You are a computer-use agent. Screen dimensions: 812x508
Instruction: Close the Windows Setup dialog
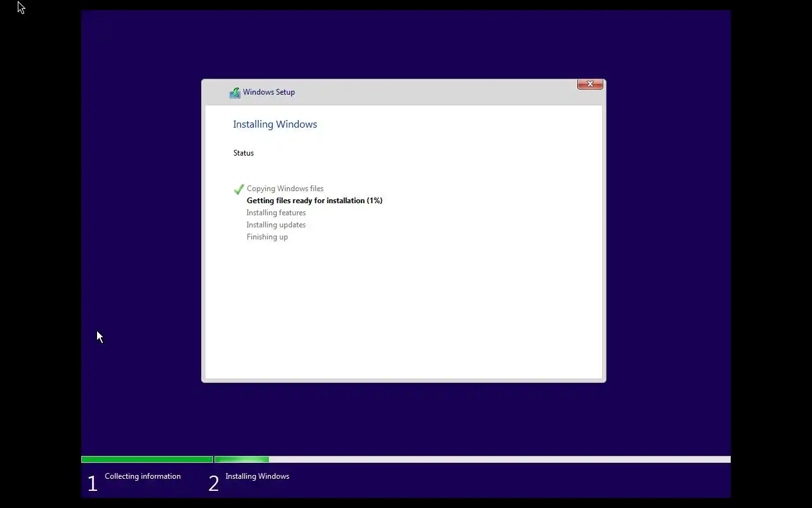pos(590,84)
